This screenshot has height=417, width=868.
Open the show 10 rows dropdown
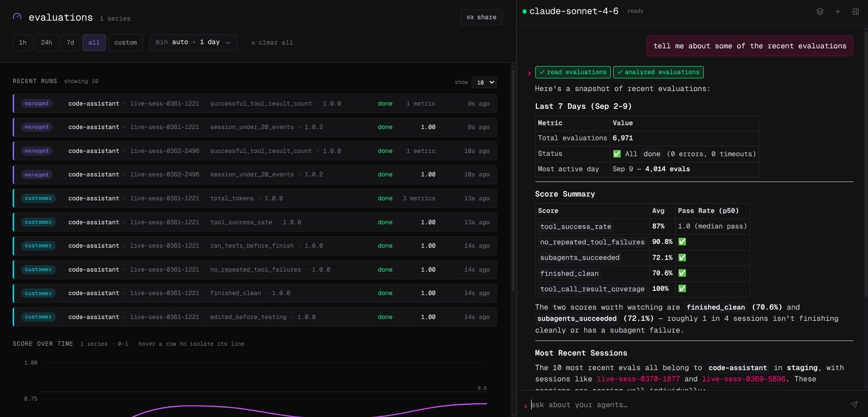[484, 83]
